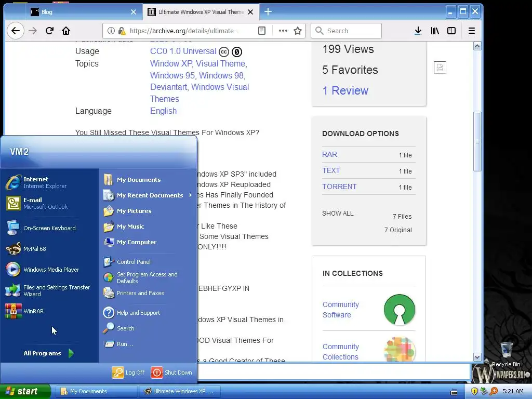Open the CC0 1.0 Universal license link
This screenshot has width=532, height=399.
183,51
